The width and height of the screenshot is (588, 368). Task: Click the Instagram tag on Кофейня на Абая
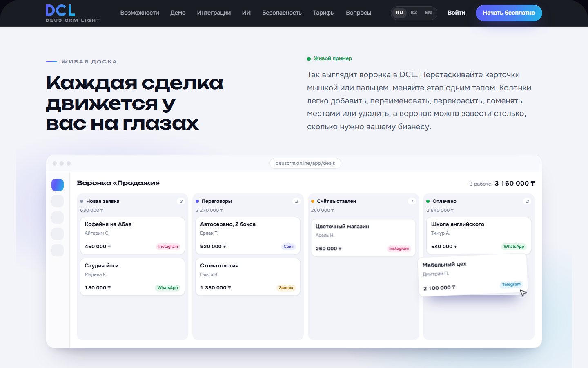[x=168, y=247]
